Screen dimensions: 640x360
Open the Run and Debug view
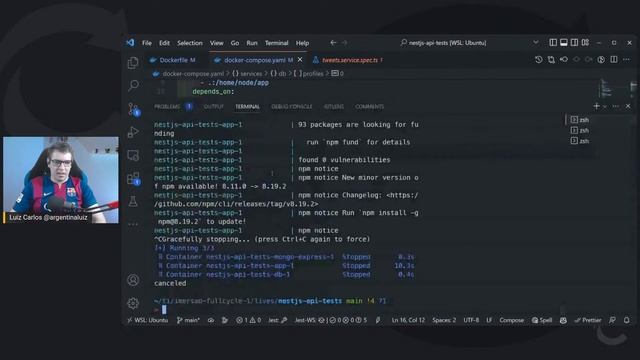[133, 132]
